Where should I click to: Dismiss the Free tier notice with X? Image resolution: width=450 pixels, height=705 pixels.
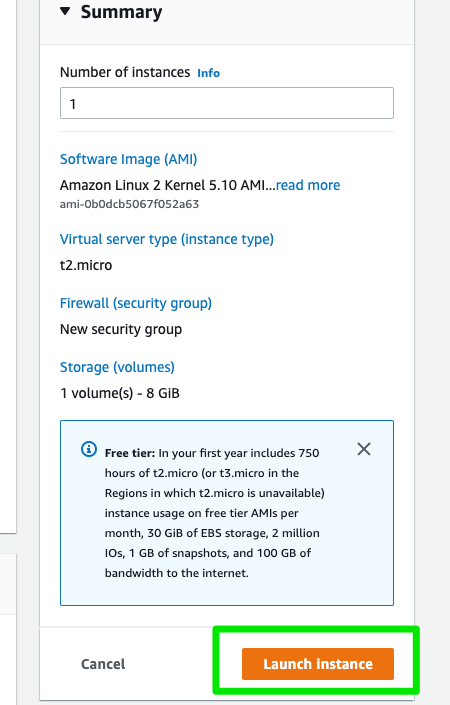(364, 449)
